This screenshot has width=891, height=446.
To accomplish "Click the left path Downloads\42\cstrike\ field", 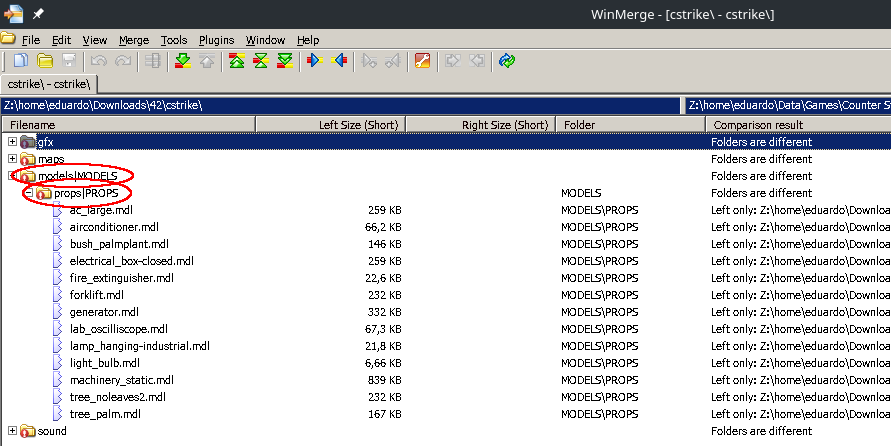I will click(341, 105).
